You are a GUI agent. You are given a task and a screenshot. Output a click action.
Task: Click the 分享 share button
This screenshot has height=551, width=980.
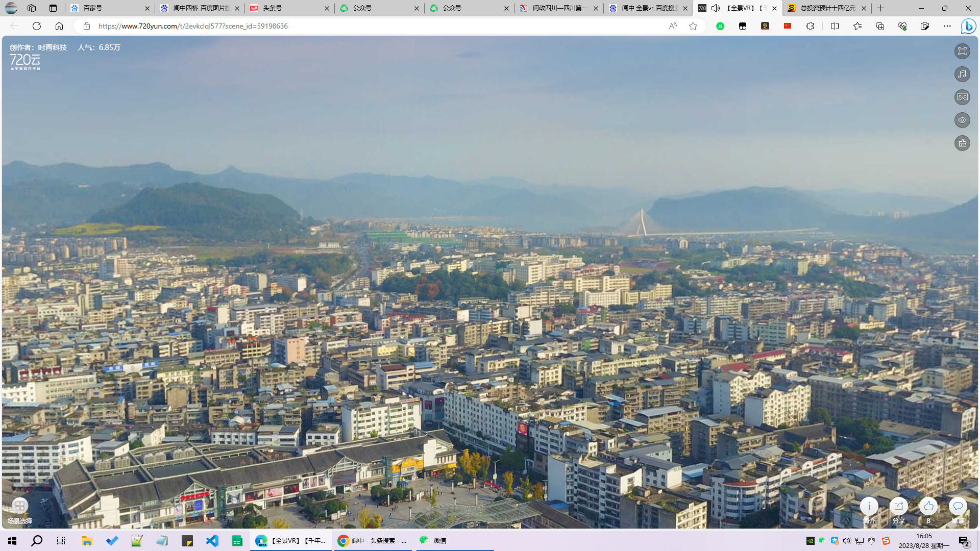899,511
